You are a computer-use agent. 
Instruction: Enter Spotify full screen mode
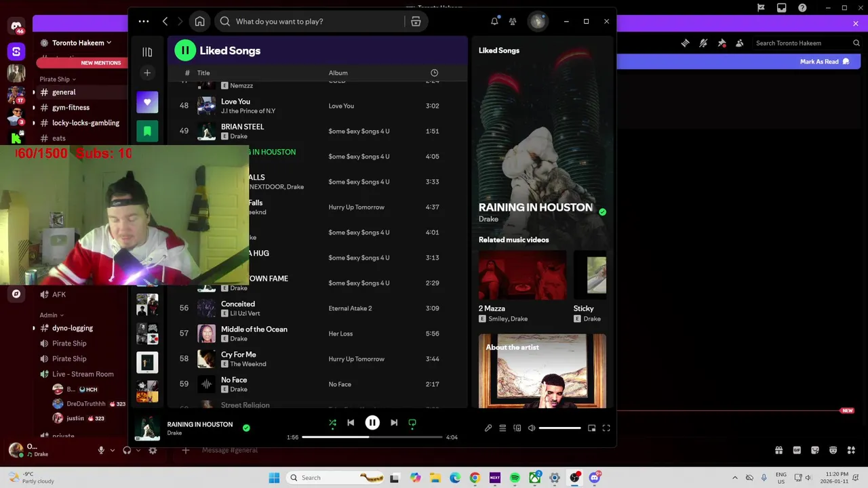(606, 428)
